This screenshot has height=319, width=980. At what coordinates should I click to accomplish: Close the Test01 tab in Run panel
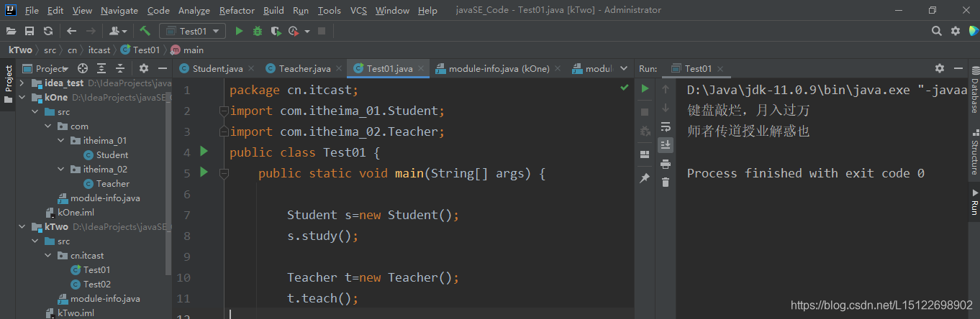pos(721,69)
